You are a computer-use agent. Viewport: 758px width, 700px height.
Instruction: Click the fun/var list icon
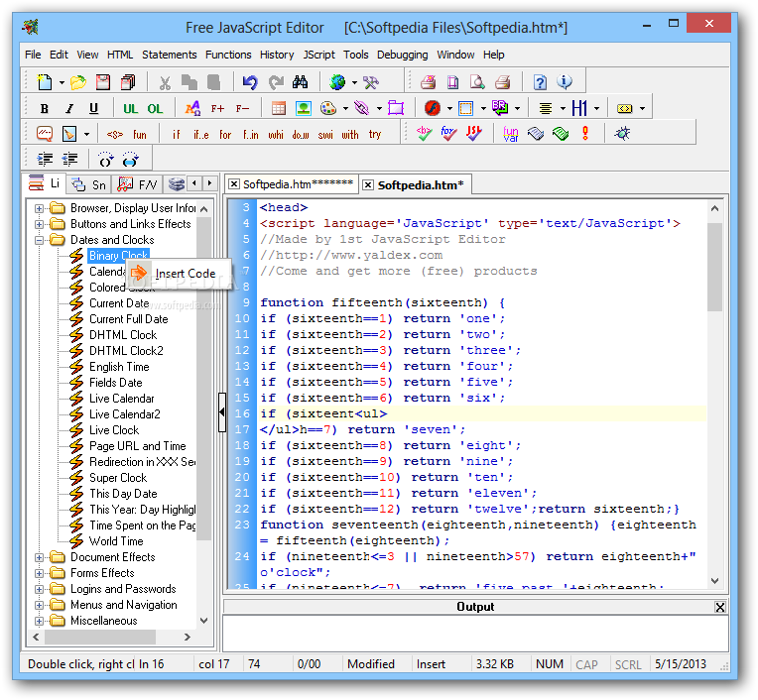click(x=511, y=134)
